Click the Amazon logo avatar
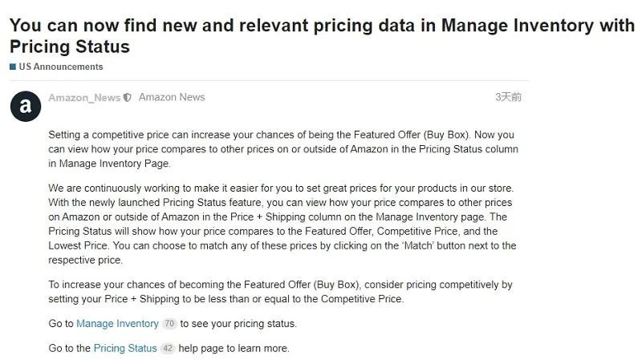This screenshot has width=642, height=364. pyautogui.click(x=25, y=105)
